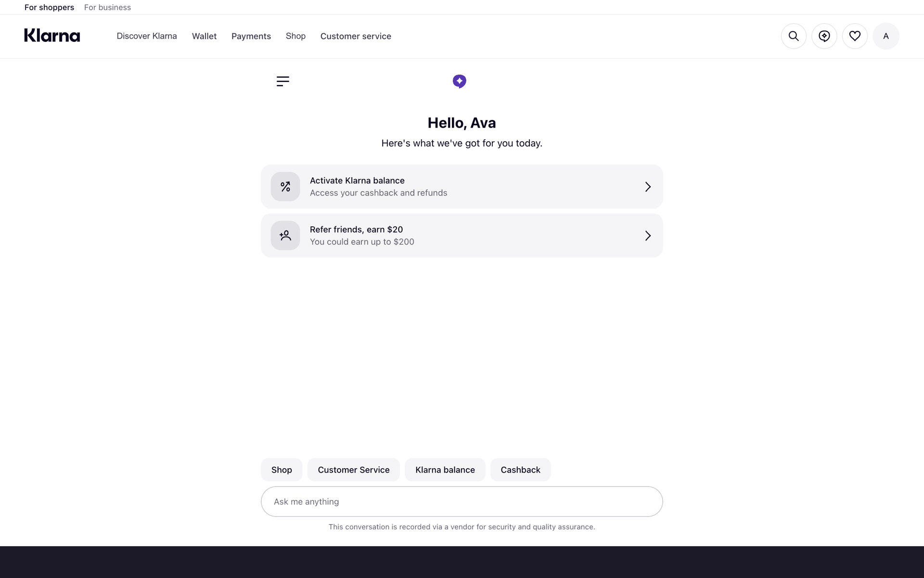
Task: Click the percent icon on Activate Klarna balance
Action: coord(285,186)
